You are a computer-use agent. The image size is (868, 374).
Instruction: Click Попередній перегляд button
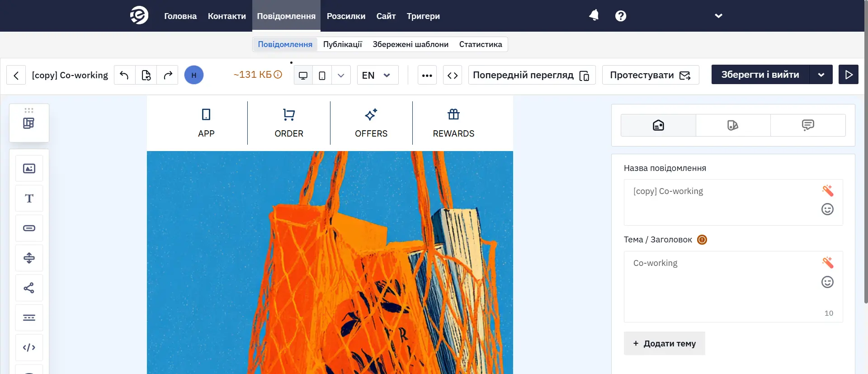click(532, 75)
